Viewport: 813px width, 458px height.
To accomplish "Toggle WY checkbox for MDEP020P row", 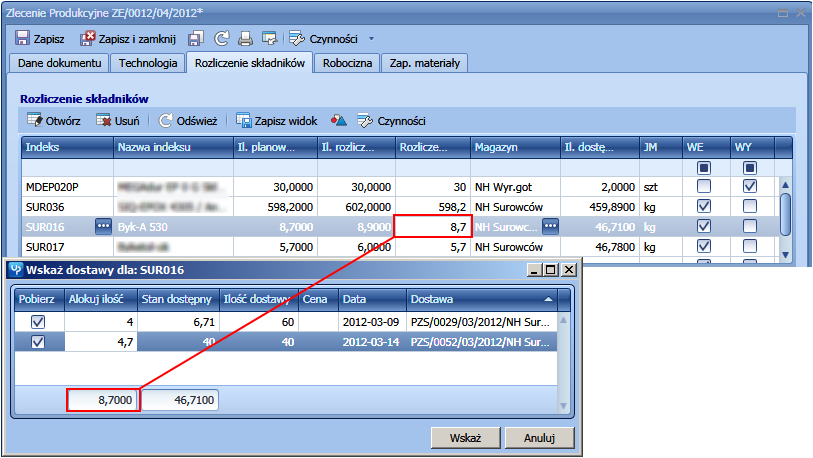I will tap(750, 186).
